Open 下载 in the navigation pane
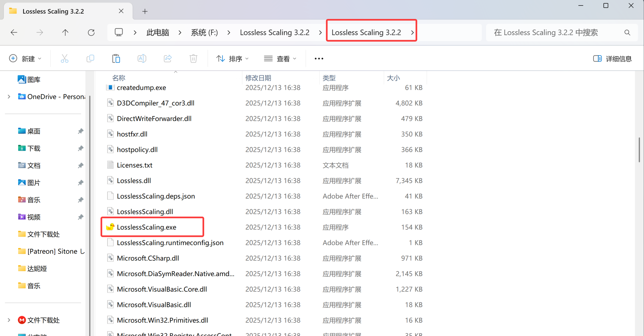Viewport: 644px width, 336px height. click(x=29, y=148)
